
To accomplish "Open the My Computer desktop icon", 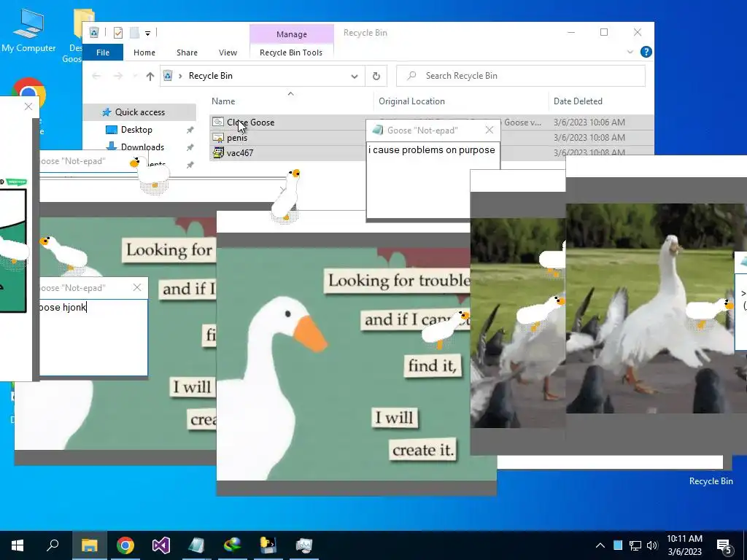I will click(x=28, y=31).
